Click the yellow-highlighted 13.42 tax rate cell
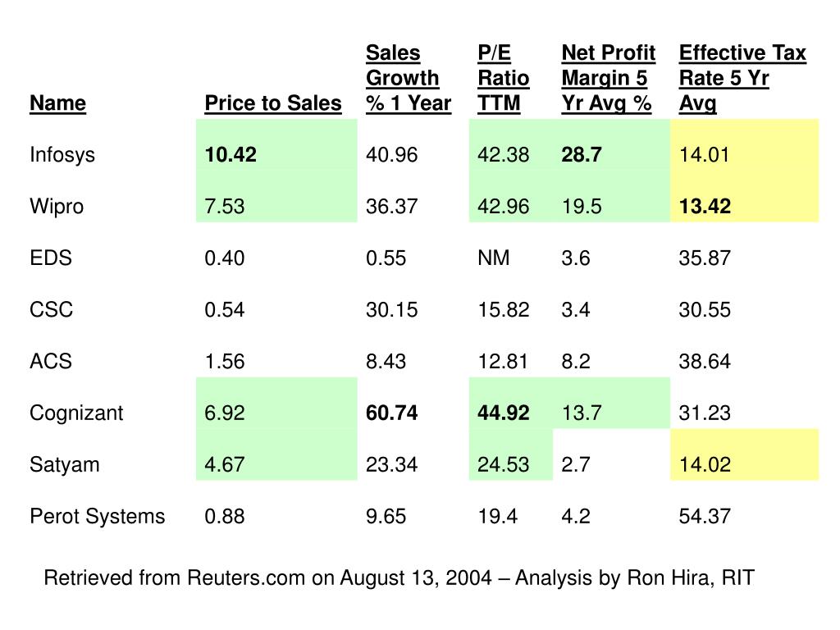This screenshot has height=630, width=840. 705,207
